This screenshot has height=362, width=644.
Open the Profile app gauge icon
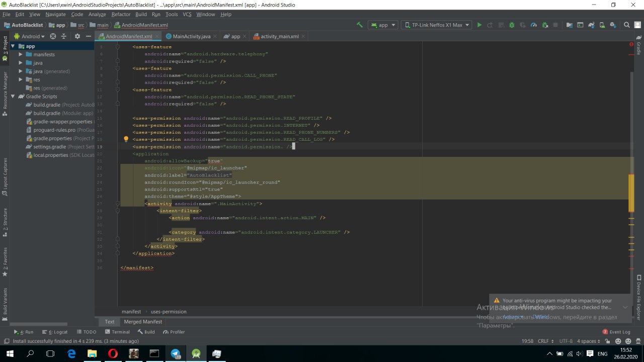[x=534, y=25]
